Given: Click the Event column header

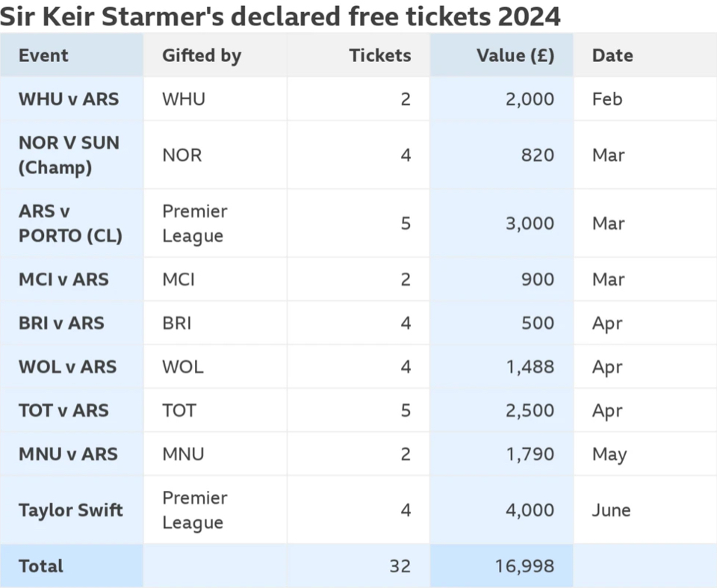Looking at the screenshot, I should click(43, 55).
